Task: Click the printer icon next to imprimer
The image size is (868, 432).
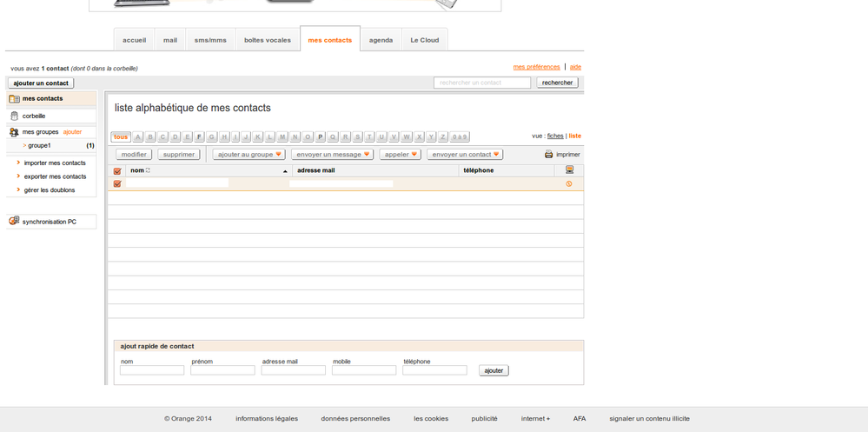Action: 548,155
